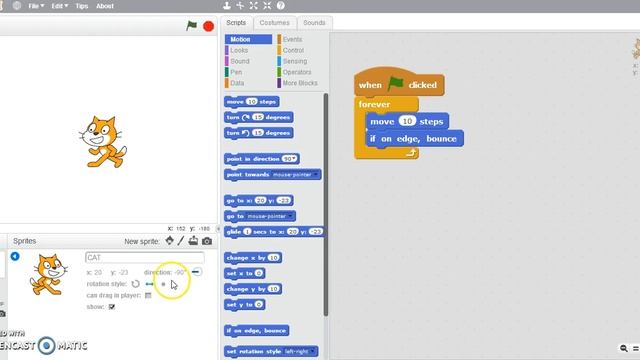This screenshot has width=640, height=360.
Task: Click palette block move 10 steps
Action: [x=252, y=102]
